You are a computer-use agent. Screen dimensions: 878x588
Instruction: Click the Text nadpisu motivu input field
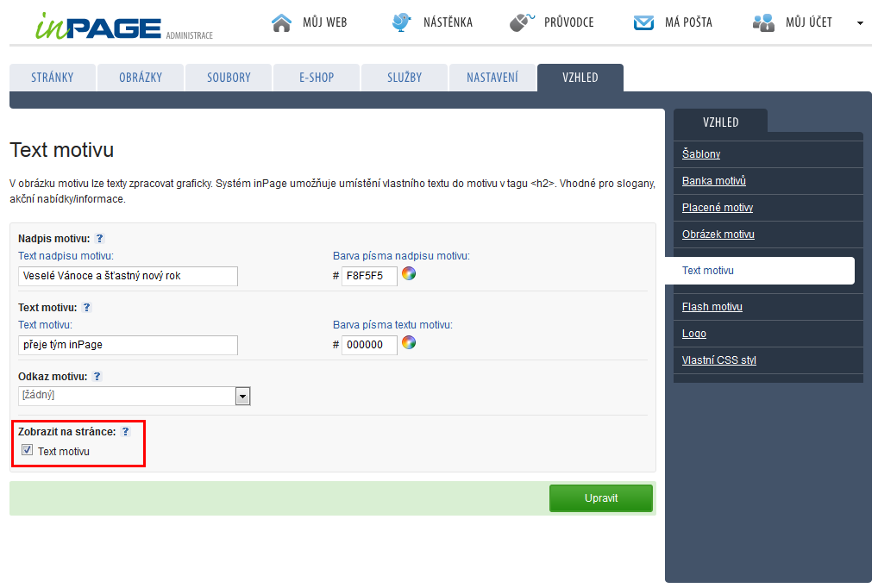(x=128, y=276)
